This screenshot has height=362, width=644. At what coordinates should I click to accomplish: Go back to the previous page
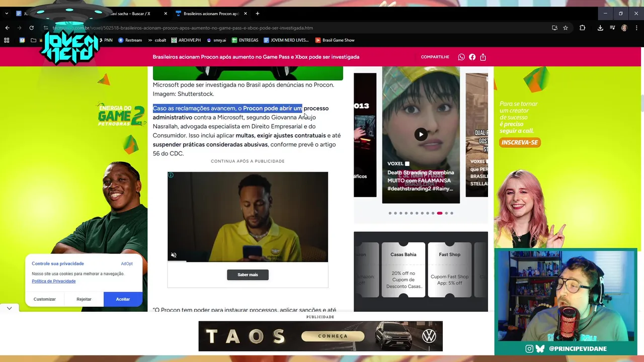7,28
